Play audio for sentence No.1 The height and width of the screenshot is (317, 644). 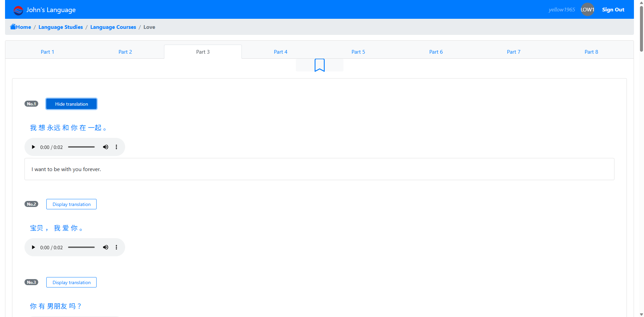pos(33,147)
